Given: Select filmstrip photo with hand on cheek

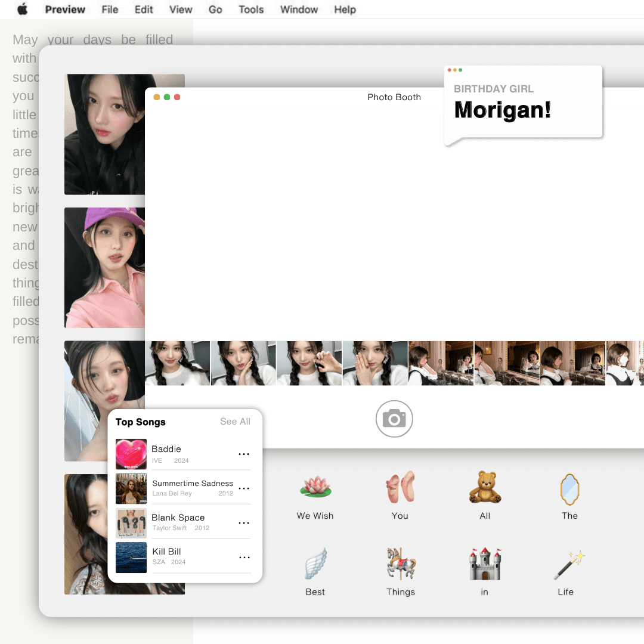Looking at the screenshot, I should pos(243,363).
